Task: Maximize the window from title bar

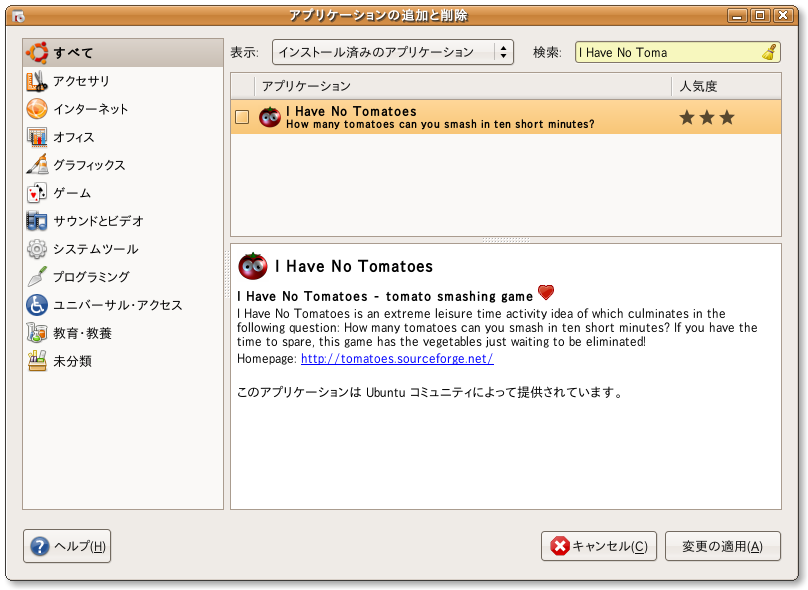Action: pos(760,16)
